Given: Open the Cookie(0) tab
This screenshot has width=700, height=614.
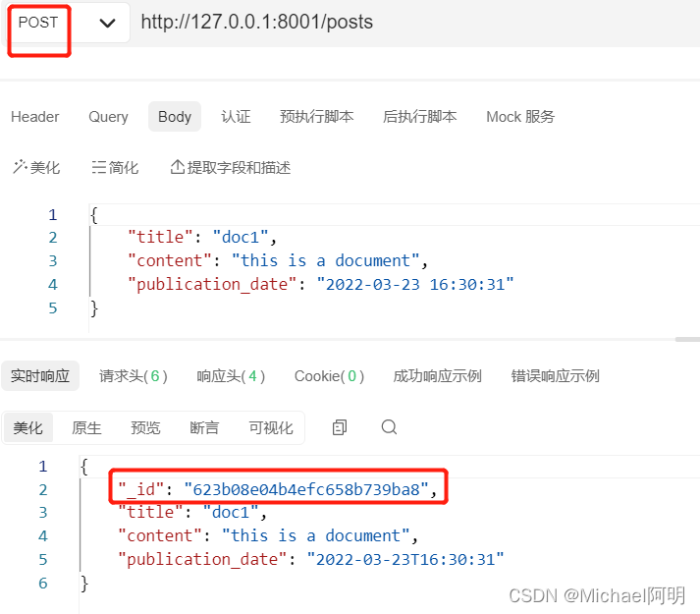Looking at the screenshot, I should (x=329, y=376).
